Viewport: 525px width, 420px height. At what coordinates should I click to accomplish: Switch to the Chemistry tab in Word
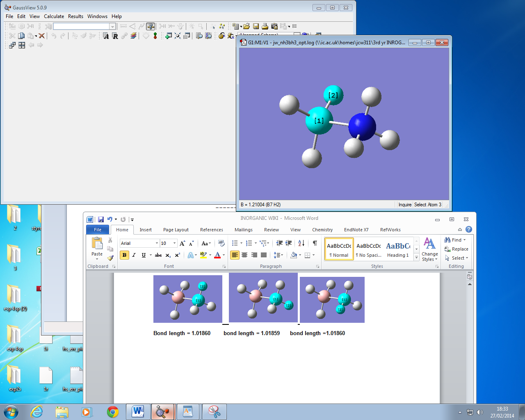click(x=322, y=230)
